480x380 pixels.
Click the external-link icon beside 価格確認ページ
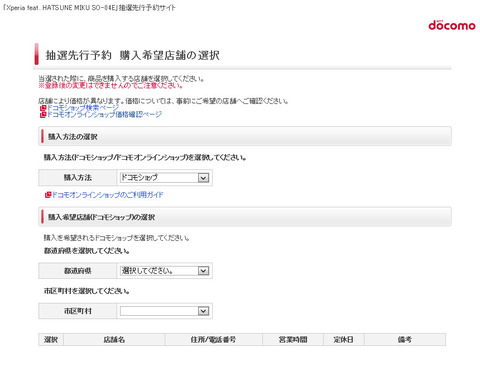[43, 115]
